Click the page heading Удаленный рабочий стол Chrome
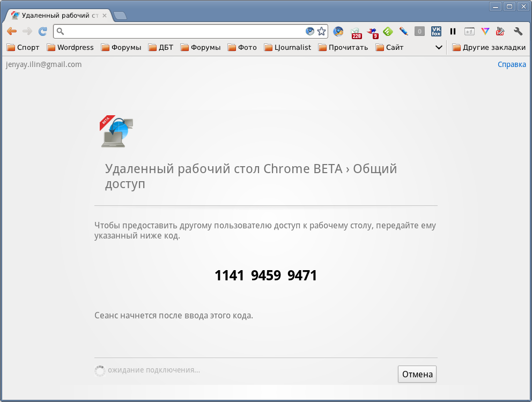Viewport: 532px width, 402px height. click(251, 176)
